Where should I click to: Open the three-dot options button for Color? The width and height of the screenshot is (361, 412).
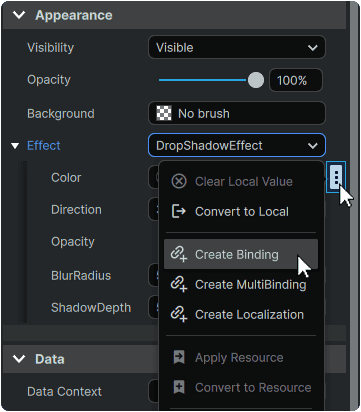tap(336, 177)
